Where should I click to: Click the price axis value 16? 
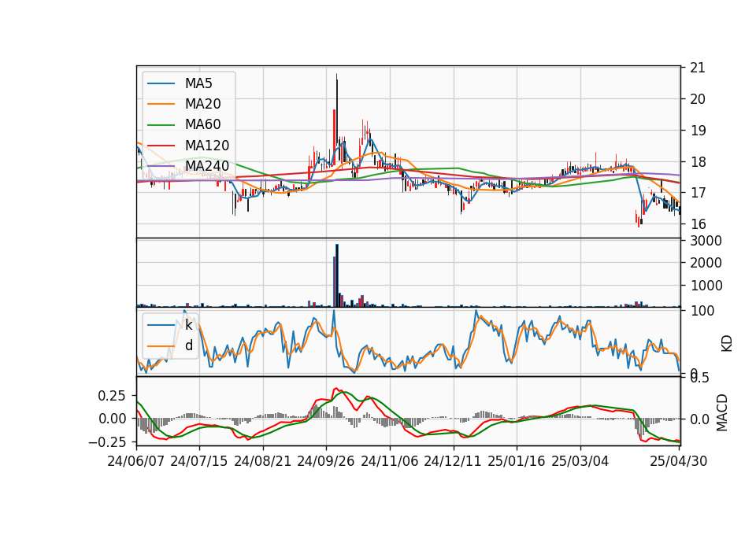pos(698,224)
